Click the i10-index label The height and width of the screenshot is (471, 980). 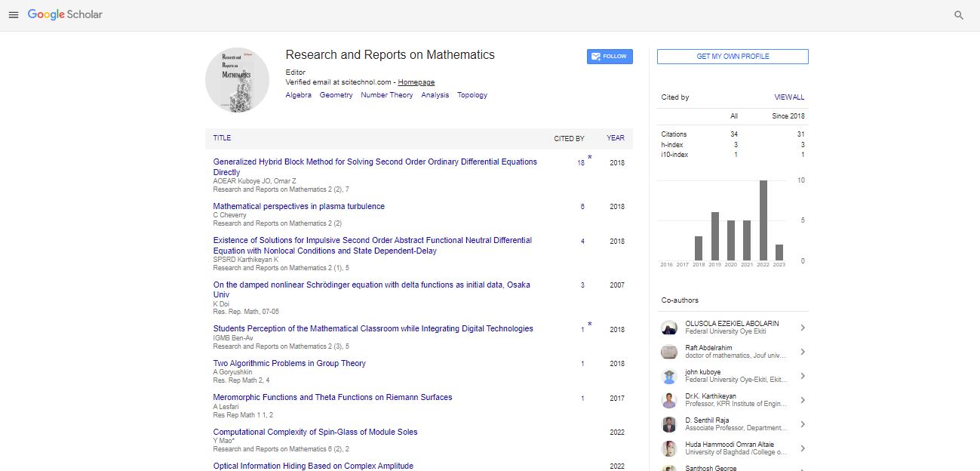(x=674, y=155)
